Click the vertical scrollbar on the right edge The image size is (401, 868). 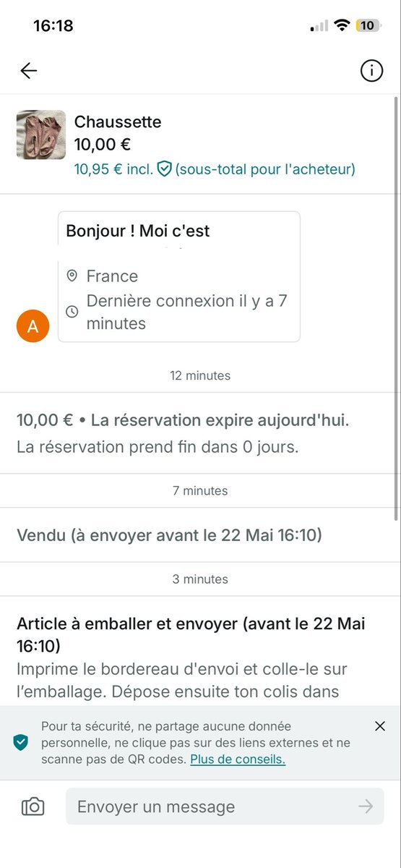coord(396,307)
